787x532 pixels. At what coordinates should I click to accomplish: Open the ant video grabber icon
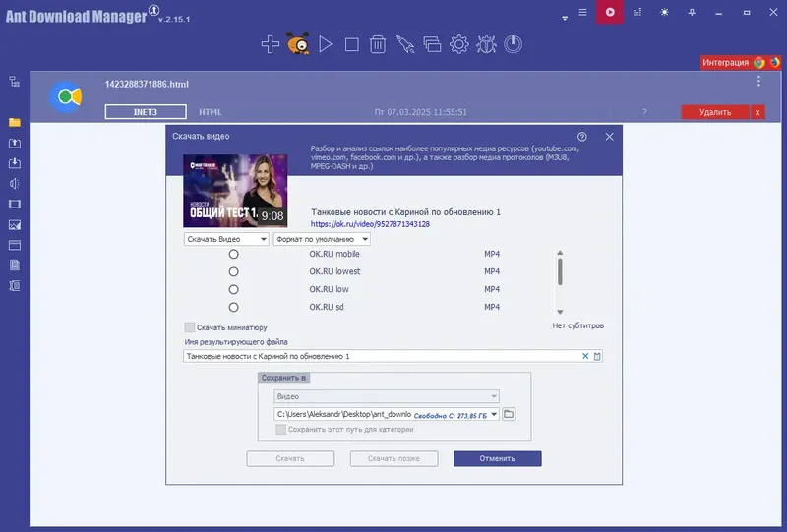[x=298, y=44]
